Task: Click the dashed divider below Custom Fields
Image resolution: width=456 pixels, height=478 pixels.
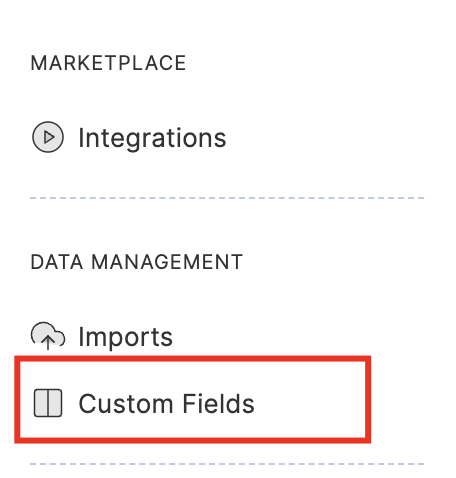Action: 227,464
